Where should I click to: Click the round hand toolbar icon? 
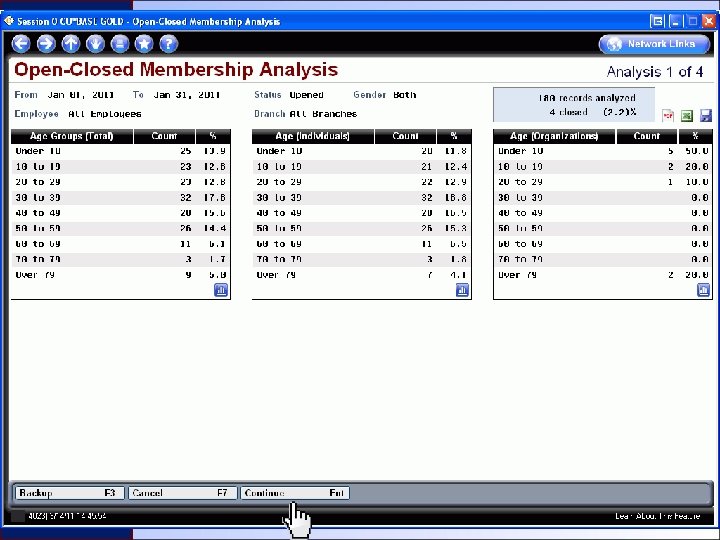point(95,44)
